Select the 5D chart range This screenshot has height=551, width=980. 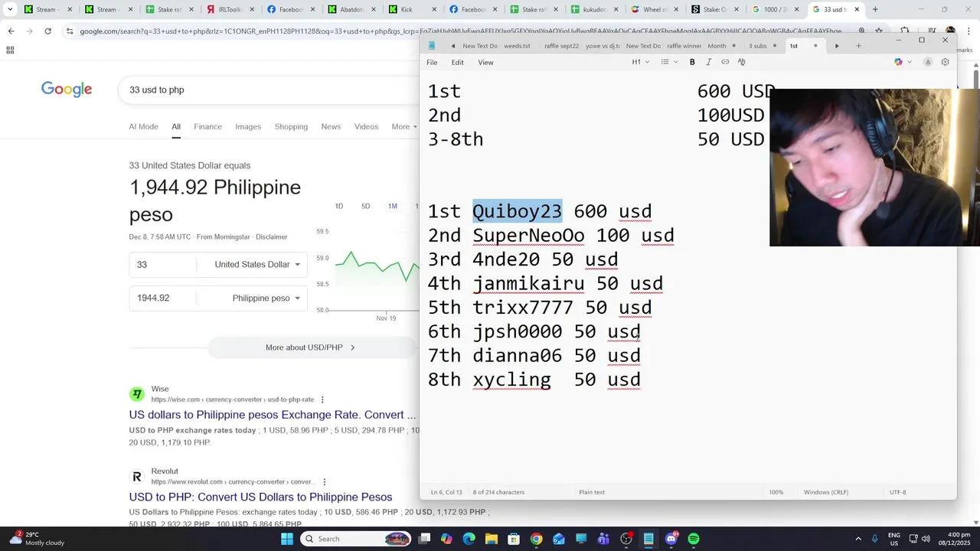(x=365, y=207)
